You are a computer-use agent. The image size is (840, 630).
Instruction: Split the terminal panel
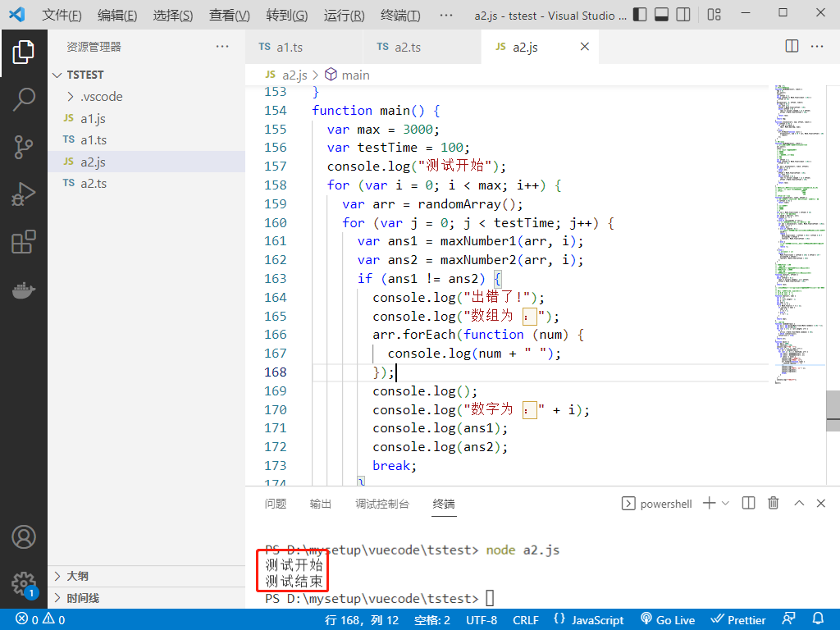[x=747, y=503]
